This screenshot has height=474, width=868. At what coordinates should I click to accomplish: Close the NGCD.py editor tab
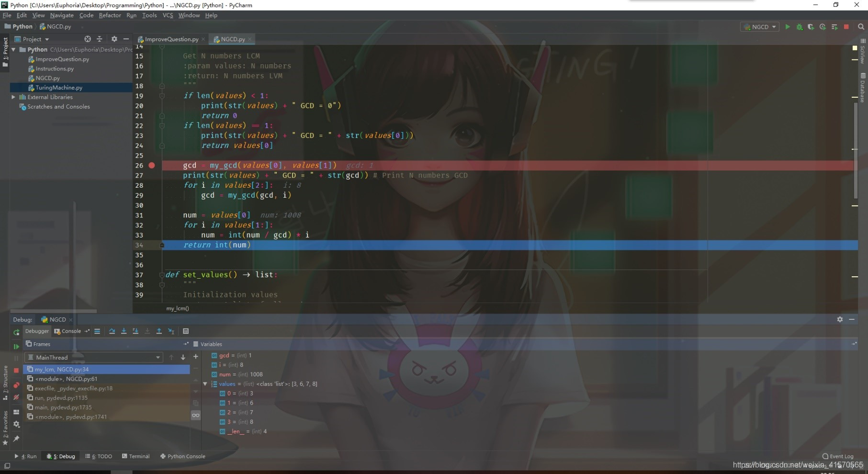250,39
